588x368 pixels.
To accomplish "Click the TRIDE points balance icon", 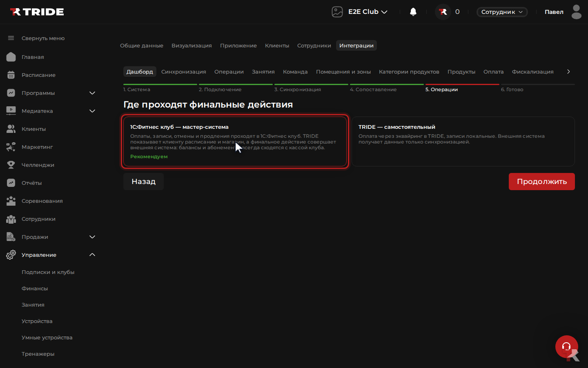I will click(443, 12).
